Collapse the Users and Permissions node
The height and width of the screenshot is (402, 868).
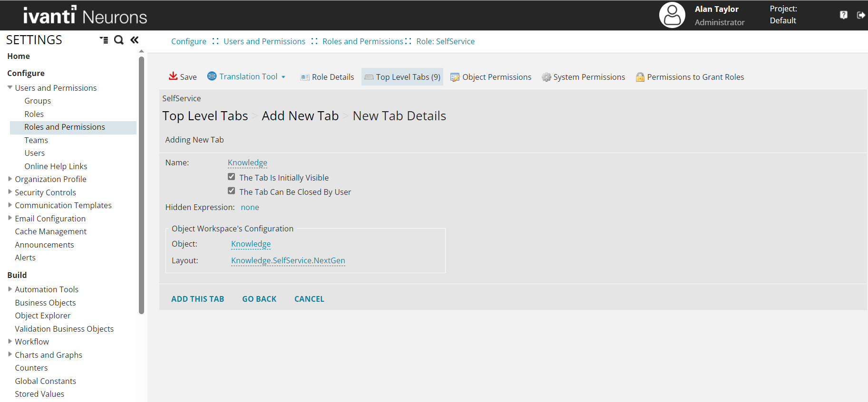coord(10,88)
